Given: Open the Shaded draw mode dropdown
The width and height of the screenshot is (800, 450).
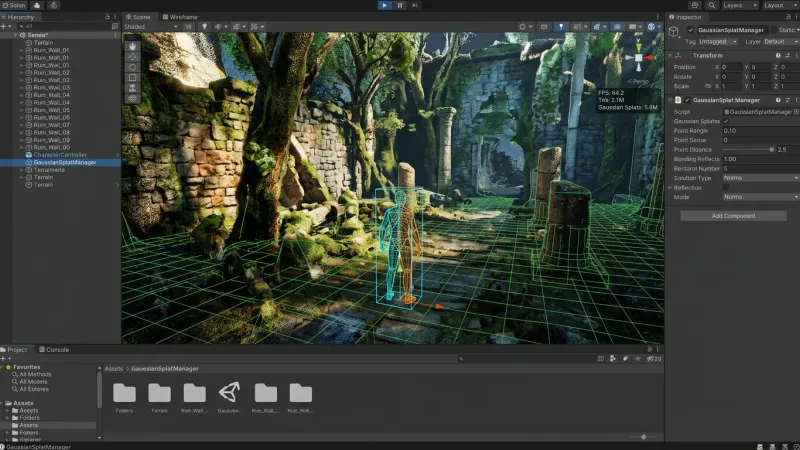Looking at the screenshot, I should (151, 27).
